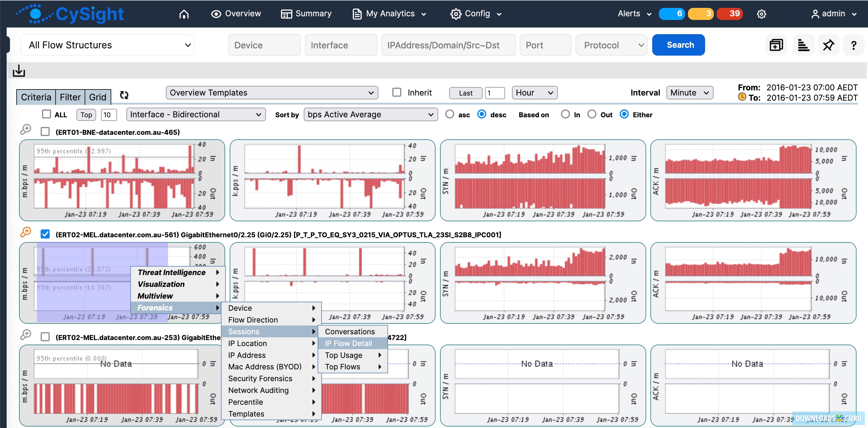
Task: Click the red 39 alerts badge
Action: [x=730, y=14]
